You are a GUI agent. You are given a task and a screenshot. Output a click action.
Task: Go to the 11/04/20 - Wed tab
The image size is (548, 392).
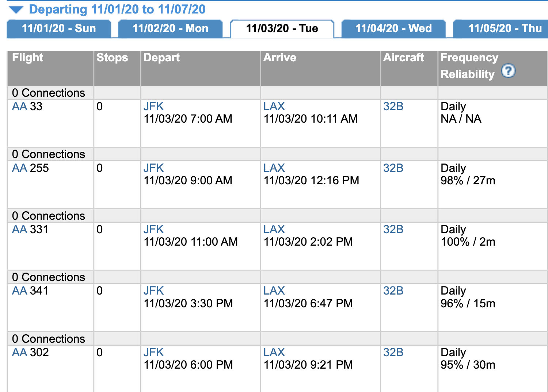[x=393, y=28]
